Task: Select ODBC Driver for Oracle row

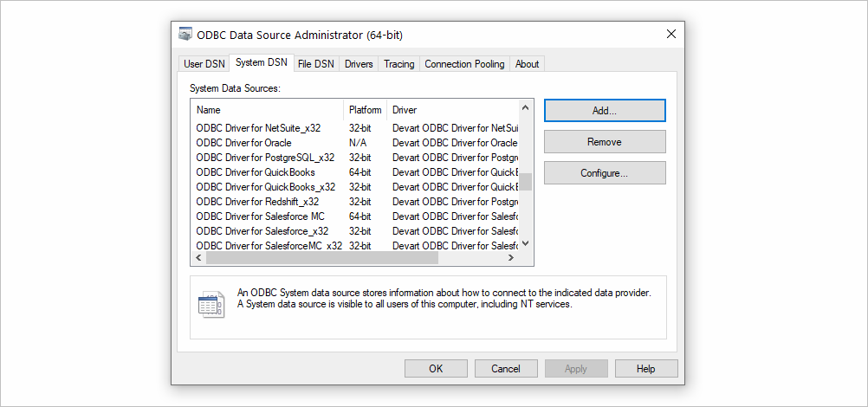Action: (x=355, y=142)
